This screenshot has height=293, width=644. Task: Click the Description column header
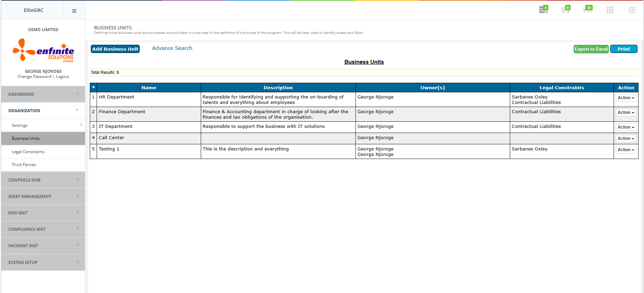point(278,88)
